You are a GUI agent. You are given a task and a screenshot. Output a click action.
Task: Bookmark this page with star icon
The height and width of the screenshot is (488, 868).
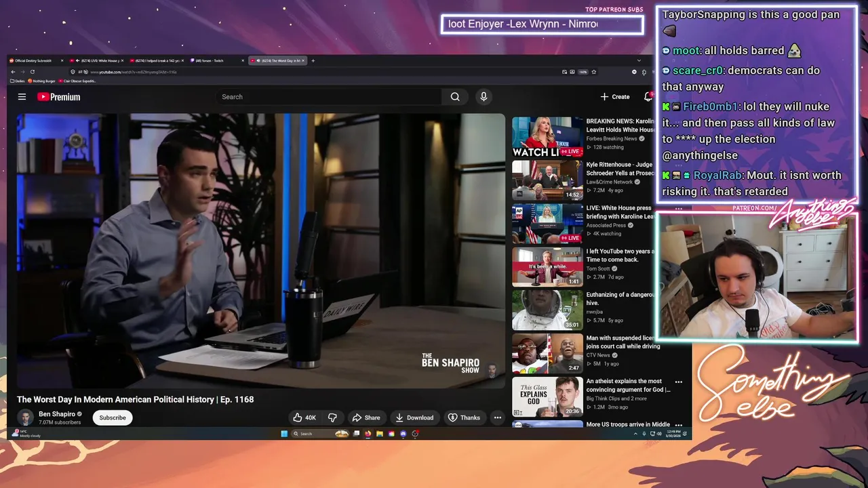point(594,71)
